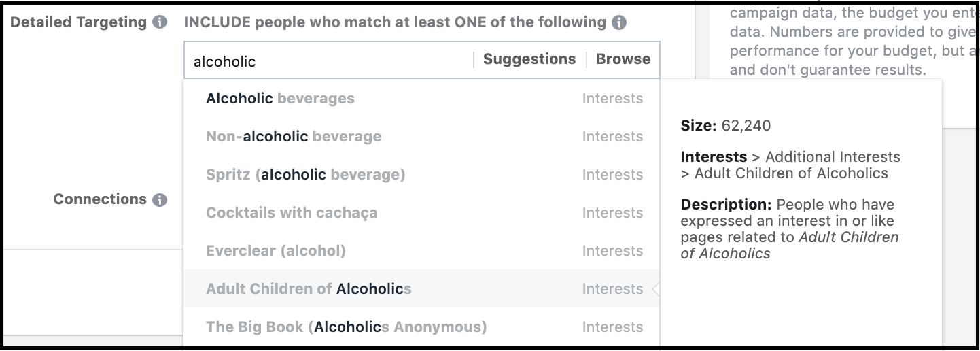Click info icon beside Detailed Targeting
This screenshot has height=351, width=980.
coord(160,22)
